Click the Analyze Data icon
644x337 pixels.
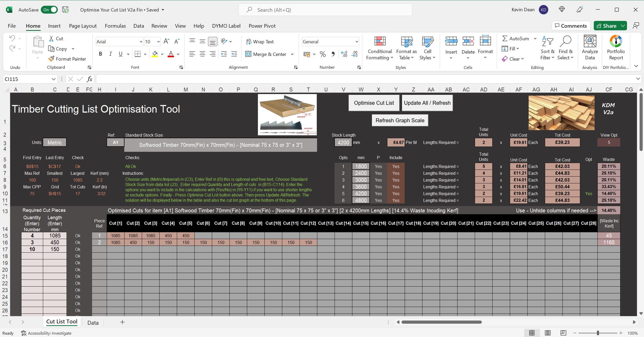coord(590,41)
